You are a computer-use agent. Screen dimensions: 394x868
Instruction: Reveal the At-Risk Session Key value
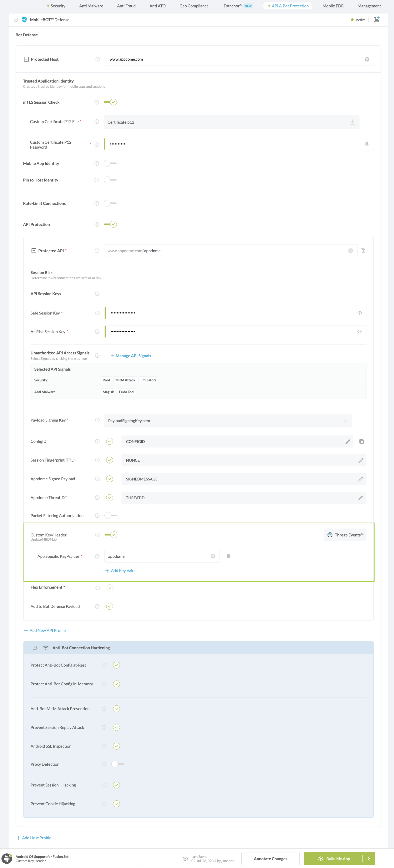(360, 332)
